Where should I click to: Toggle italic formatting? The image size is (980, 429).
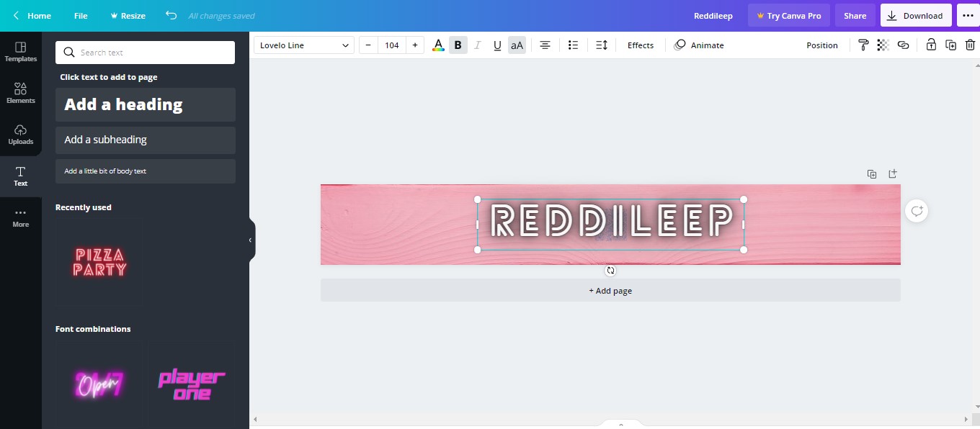tap(477, 45)
